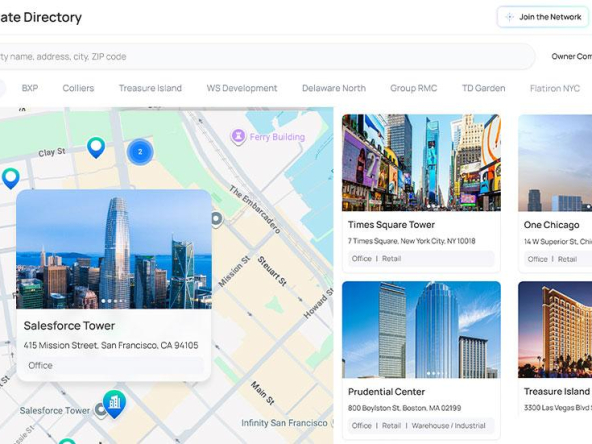This screenshot has width=592, height=444.
Task: Filter by BXP tab
Action: click(30, 88)
